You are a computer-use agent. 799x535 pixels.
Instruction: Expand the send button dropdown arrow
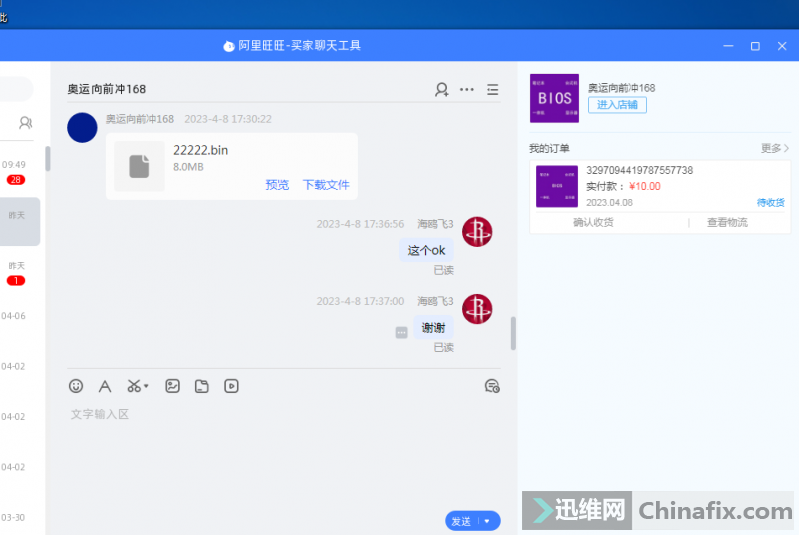(x=488, y=521)
